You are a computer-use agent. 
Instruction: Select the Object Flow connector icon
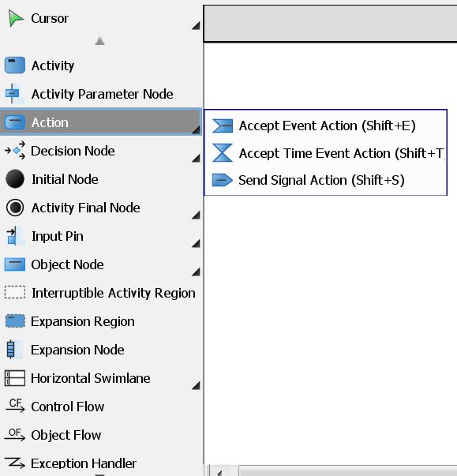(15, 434)
